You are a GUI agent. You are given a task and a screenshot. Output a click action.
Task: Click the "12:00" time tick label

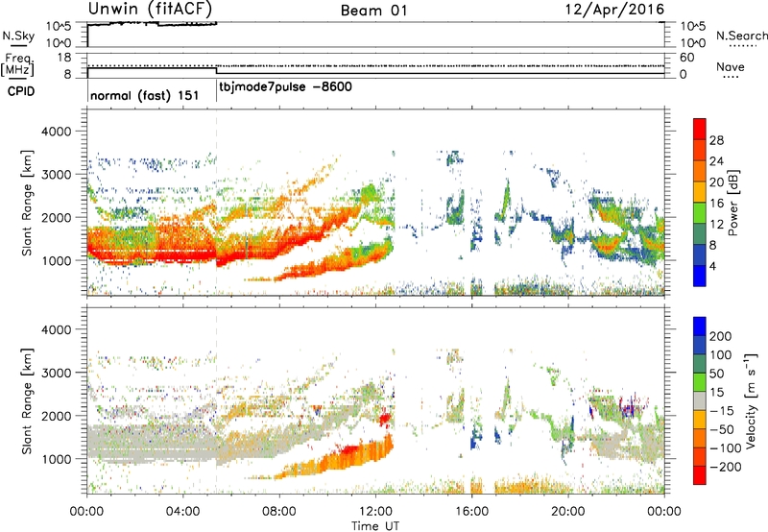(x=375, y=512)
